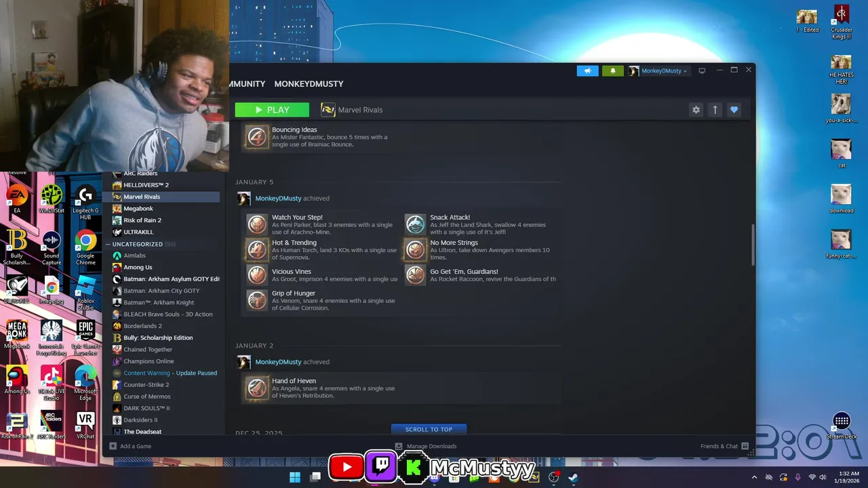Image resolution: width=868 pixels, height=488 pixels.
Task: Click the Steam achievements page scrollbar
Action: (x=753, y=245)
